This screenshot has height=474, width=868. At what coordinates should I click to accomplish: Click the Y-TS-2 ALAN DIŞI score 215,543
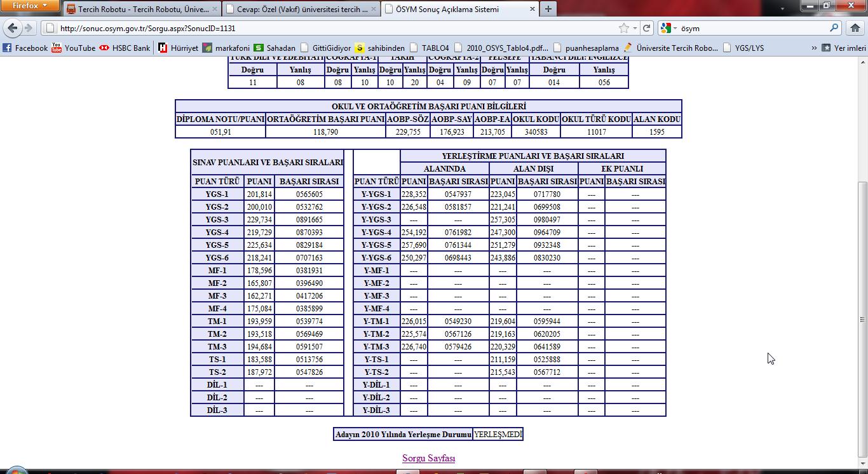[x=503, y=372]
